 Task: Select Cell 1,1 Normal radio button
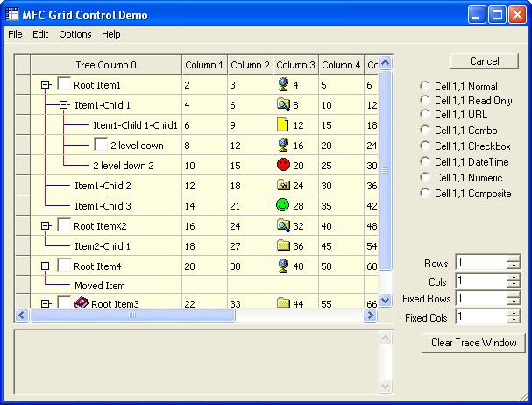[x=424, y=86]
